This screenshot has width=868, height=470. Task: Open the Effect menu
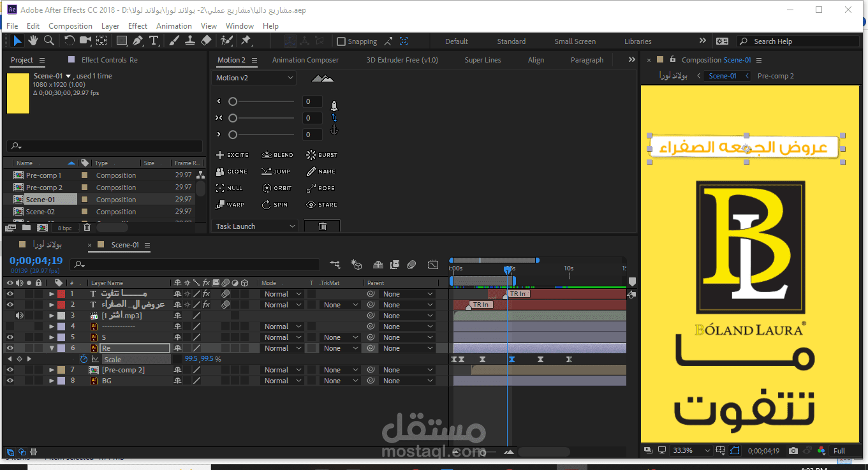(x=138, y=26)
